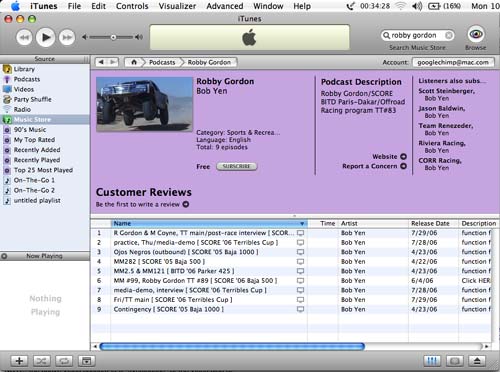Adjust the volume slider knob
Image resolution: width=500 pixels, height=372 pixels.
(x=113, y=37)
